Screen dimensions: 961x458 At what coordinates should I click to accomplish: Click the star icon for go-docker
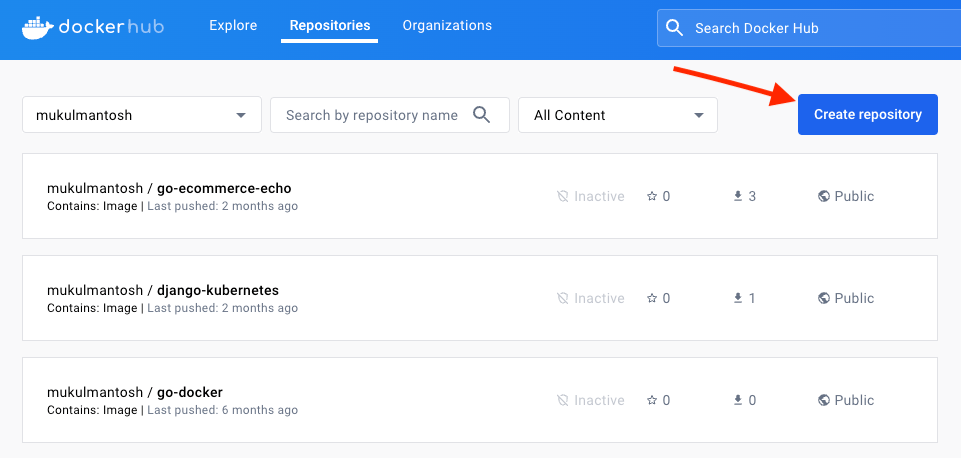click(x=651, y=401)
